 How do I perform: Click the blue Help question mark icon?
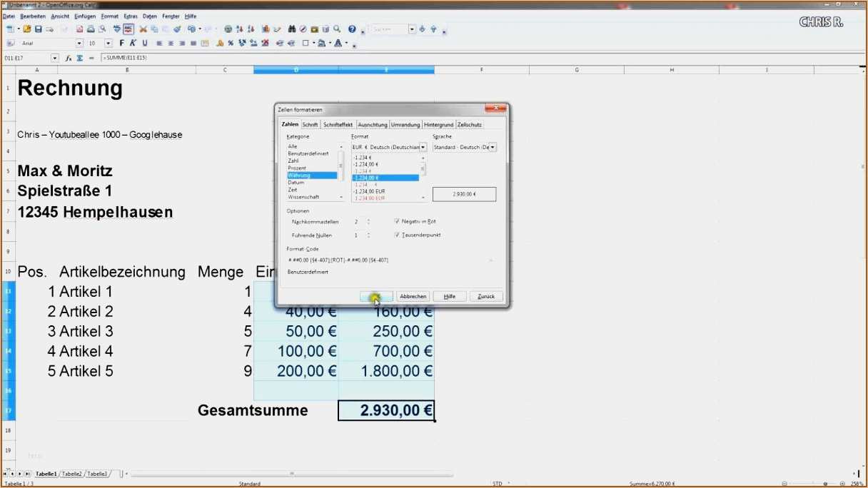[x=352, y=29]
